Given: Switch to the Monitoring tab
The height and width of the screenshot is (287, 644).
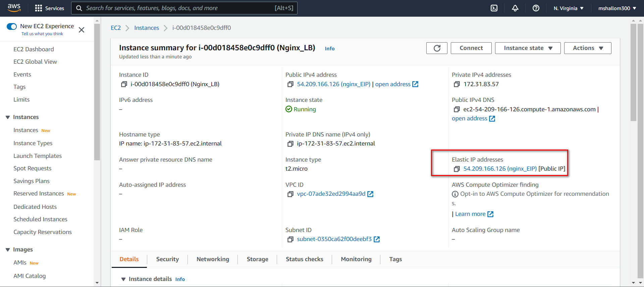Looking at the screenshot, I should [356, 259].
